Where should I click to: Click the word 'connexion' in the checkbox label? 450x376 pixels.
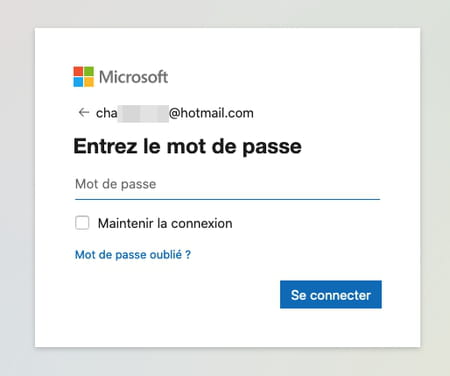point(202,223)
